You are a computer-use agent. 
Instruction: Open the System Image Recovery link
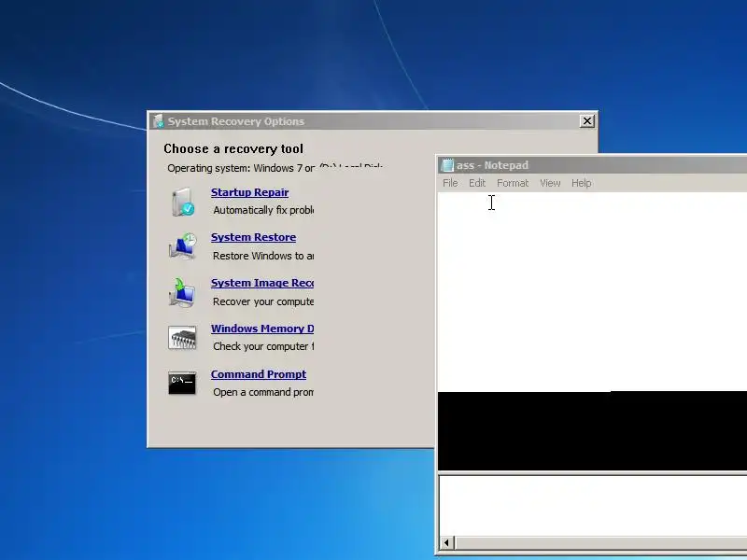pos(262,283)
